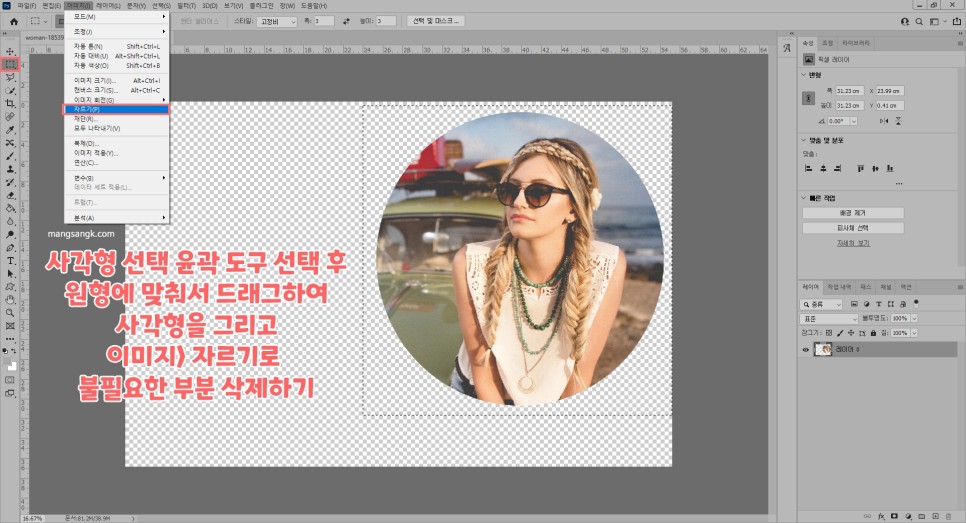
Task: Collapse the 변형 transform section
Action: tap(803, 75)
